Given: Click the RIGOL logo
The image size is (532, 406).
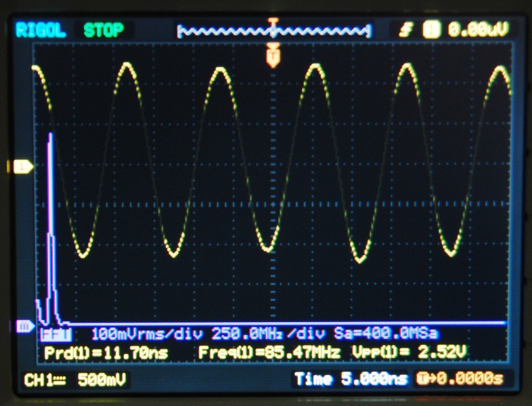Looking at the screenshot, I should point(41,30).
